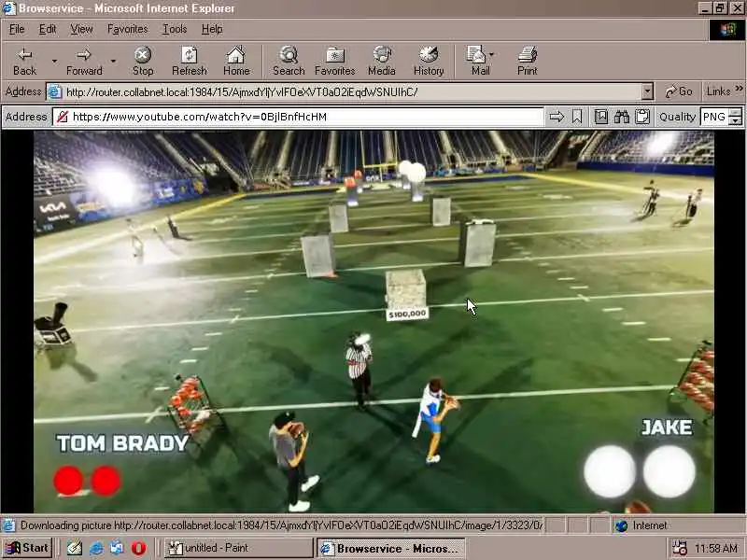Click the Go button beside address bar
Screen dimensions: 747x560
point(679,91)
